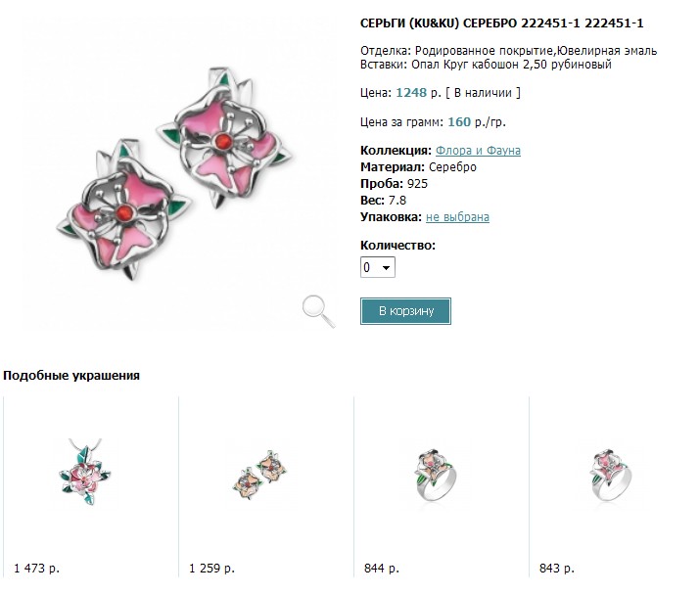700x594 pixels.
Task: Click the main price value 1248
Action: 410,93
